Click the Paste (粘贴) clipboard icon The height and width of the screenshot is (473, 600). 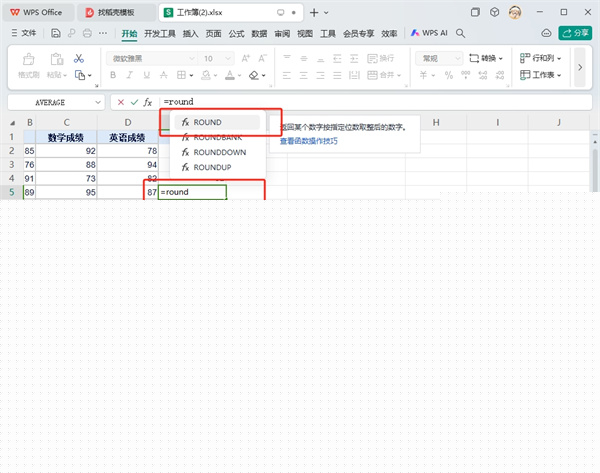click(57, 59)
